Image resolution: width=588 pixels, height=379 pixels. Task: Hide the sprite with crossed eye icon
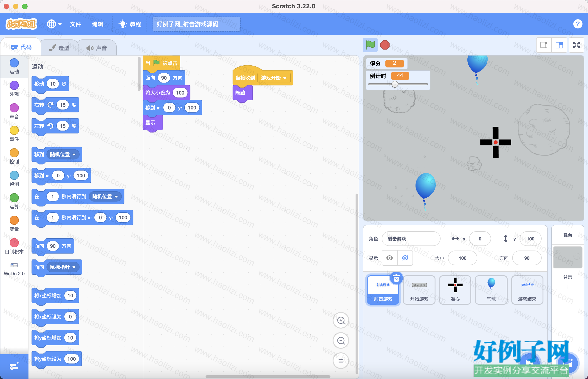tap(405, 258)
